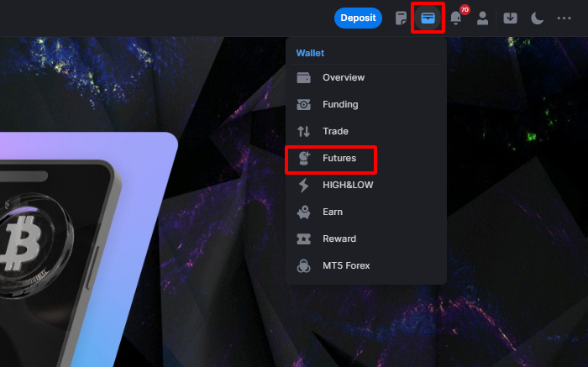Open the three-dots more menu
The width and height of the screenshot is (588, 367).
tap(564, 18)
